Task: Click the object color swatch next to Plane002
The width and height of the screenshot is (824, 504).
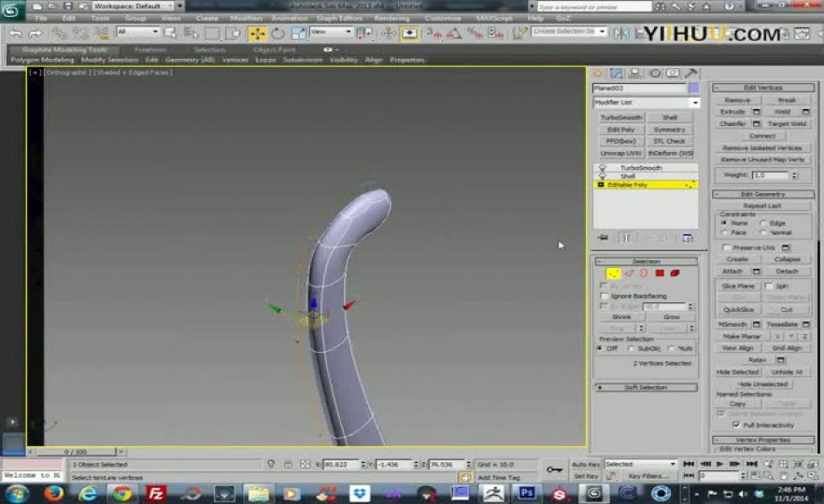Action: [x=693, y=88]
